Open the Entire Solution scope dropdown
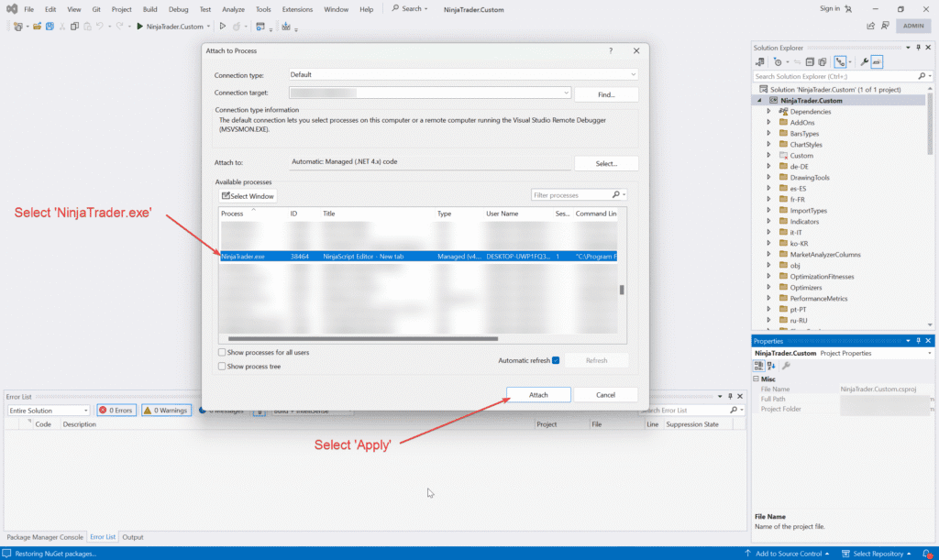 [x=85, y=411]
